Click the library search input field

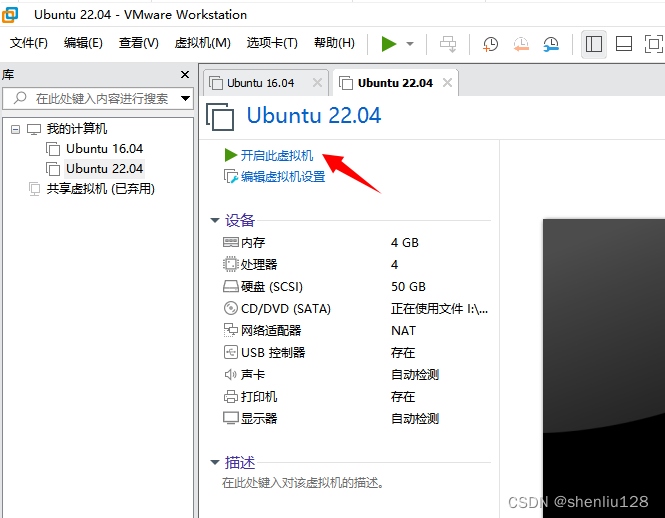click(98, 98)
